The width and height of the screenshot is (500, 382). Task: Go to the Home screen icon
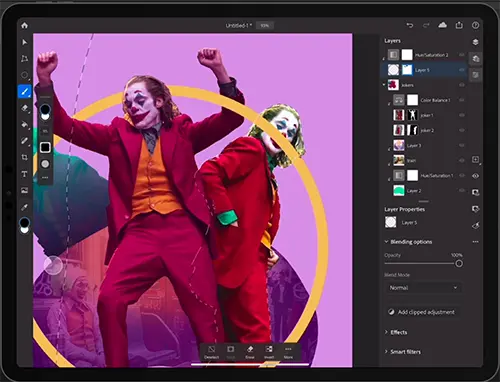[25, 25]
